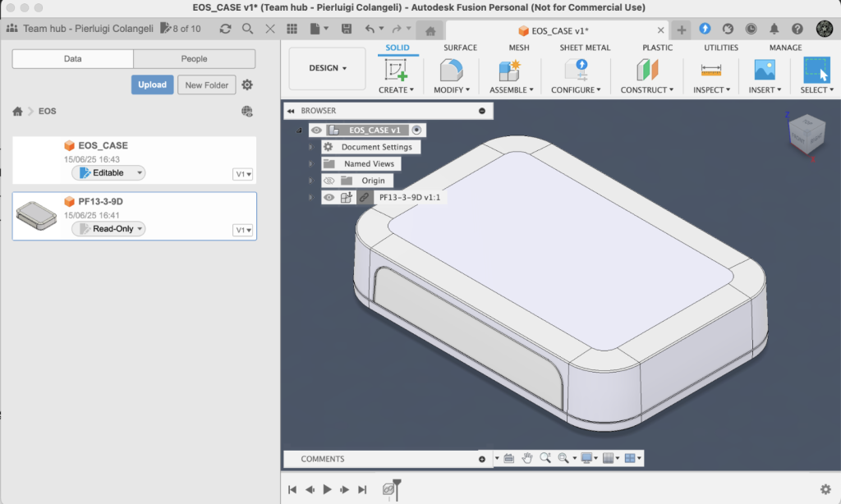Open the V1 version dropdown of PF13-3-9D
This screenshot has height=504, width=841.
[243, 230]
